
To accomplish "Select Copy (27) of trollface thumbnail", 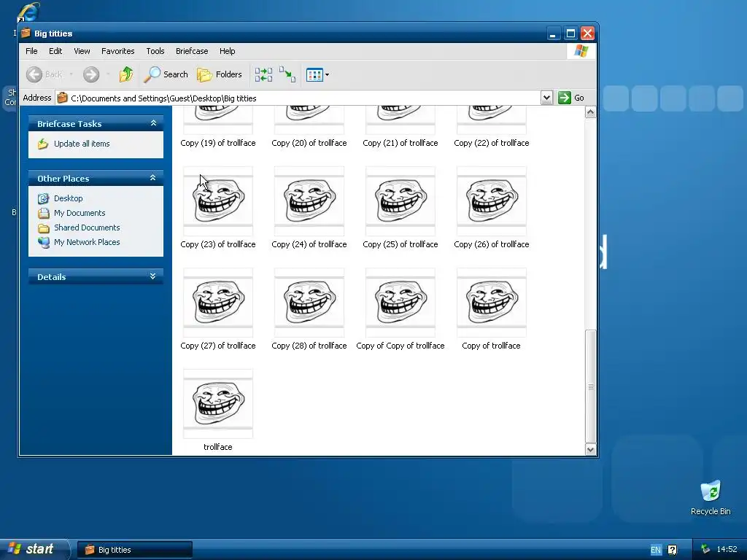I will (x=218, y=303).
